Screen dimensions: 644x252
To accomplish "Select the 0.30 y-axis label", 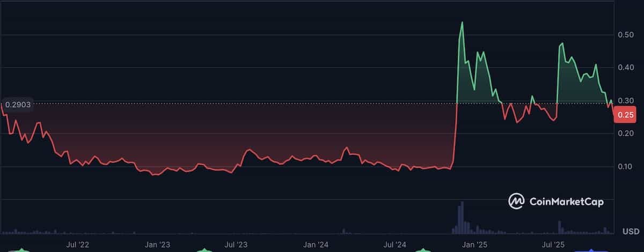I will (x=625, y=101).
